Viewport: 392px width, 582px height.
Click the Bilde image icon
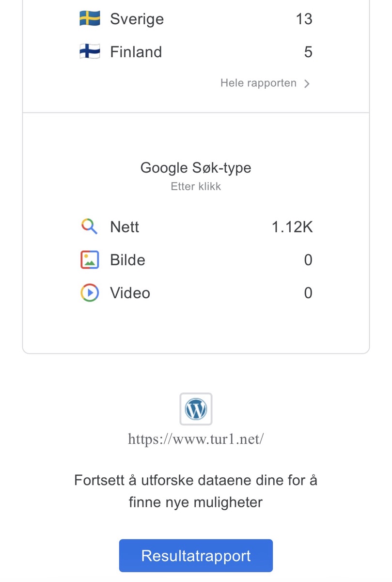90,260
